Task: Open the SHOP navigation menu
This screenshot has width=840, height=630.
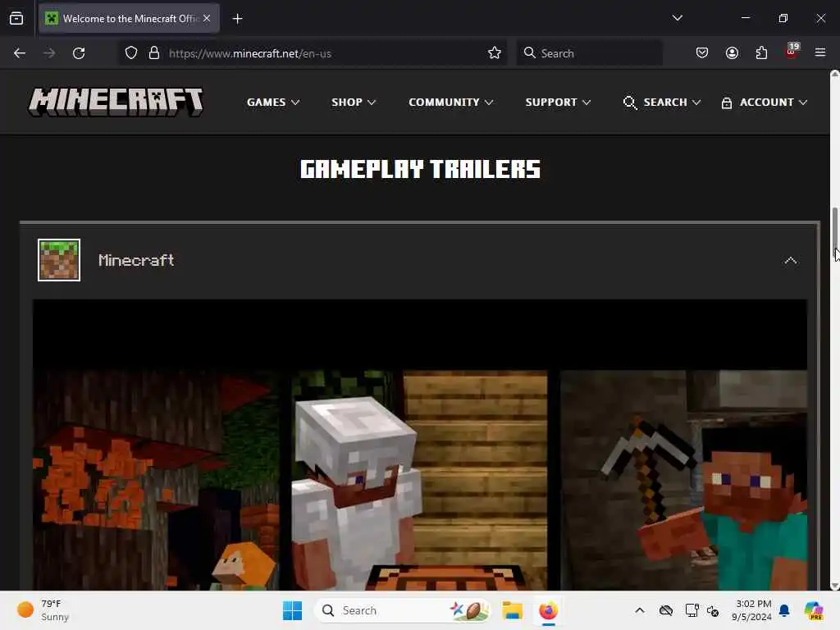Action: tap(353, 102)
